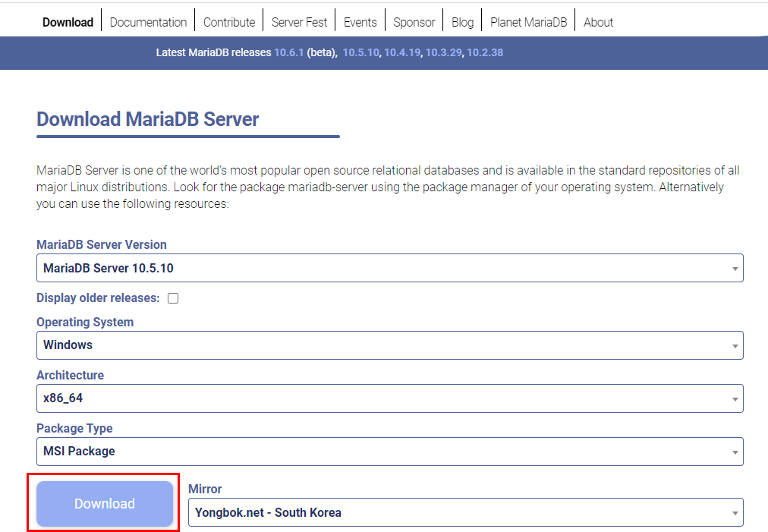Screen dimensions: 768x532
Task: Open the Architecture dropdown showing x86_64
Action: tap(390, 398)
